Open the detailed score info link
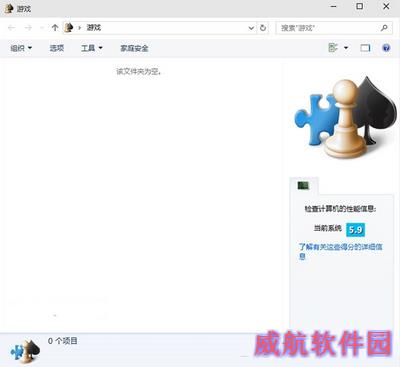 [x=340, y=251]
